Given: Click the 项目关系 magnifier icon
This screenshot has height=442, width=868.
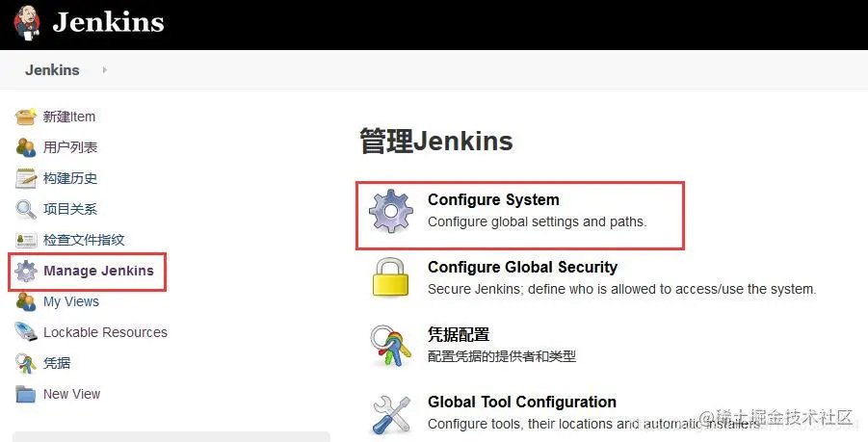Looking at the screenshot, I should click(x=25, y=210).
